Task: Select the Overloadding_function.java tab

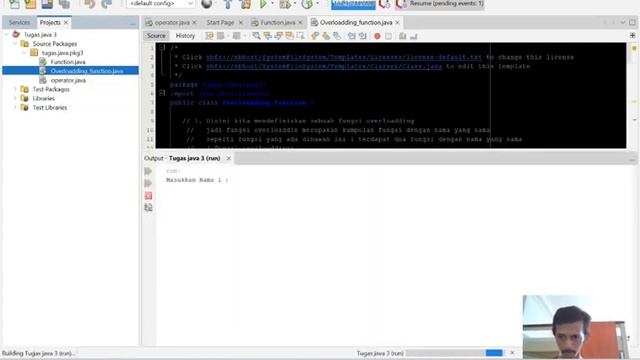Action: pos(356,22)
